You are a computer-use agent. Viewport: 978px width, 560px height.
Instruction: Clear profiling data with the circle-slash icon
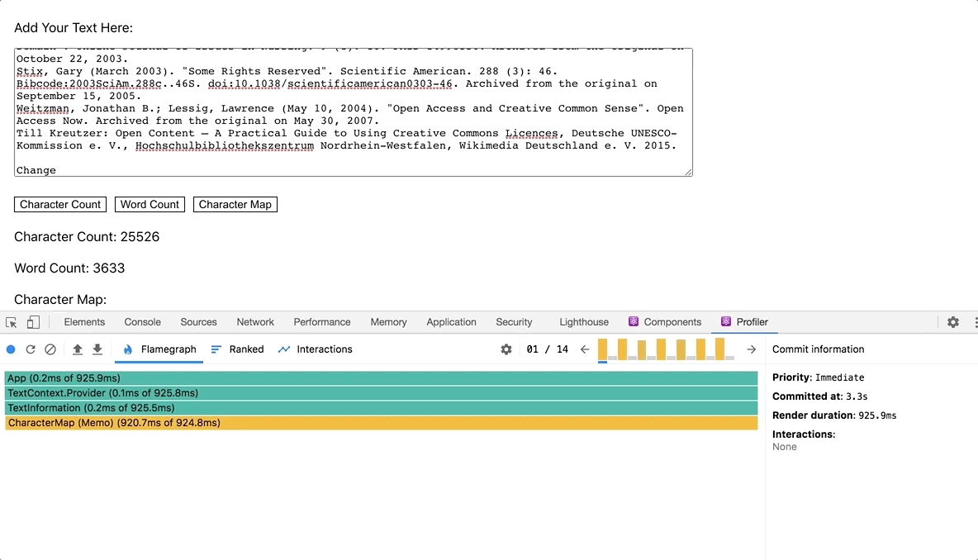pyautogui.click(x=50, y=349)
